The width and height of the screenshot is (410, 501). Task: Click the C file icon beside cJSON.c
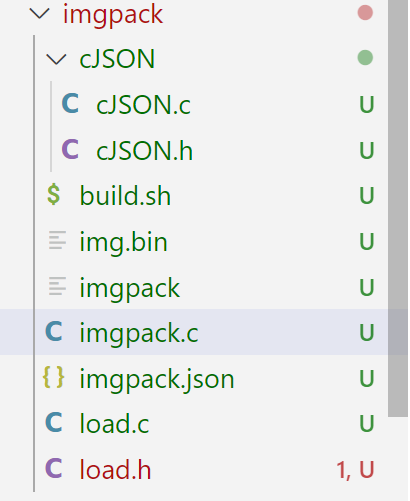[x=70, y=104]
